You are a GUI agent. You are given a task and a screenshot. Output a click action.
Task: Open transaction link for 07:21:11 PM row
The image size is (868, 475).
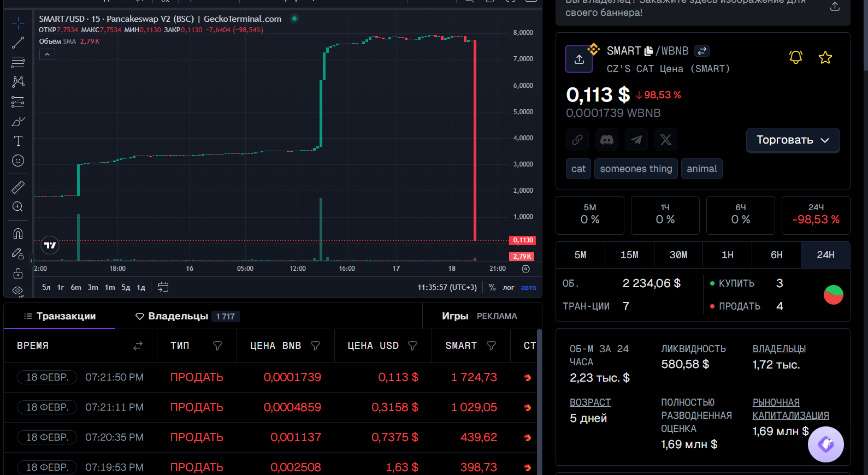pyautogui.click(x=527, y=407)
